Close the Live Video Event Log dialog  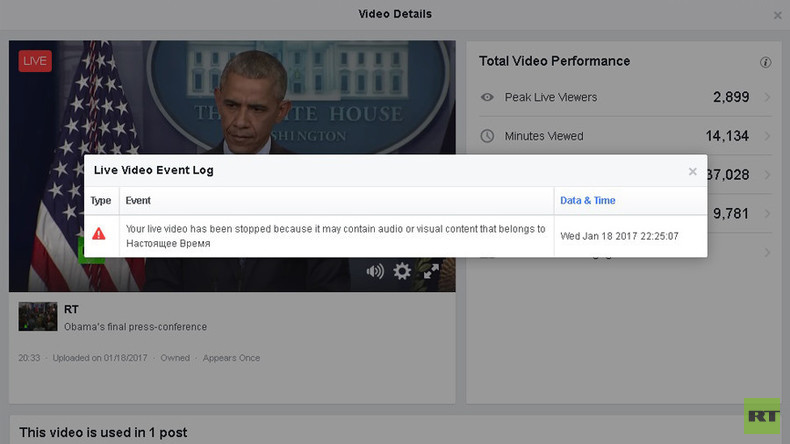(x=692, y=171)
